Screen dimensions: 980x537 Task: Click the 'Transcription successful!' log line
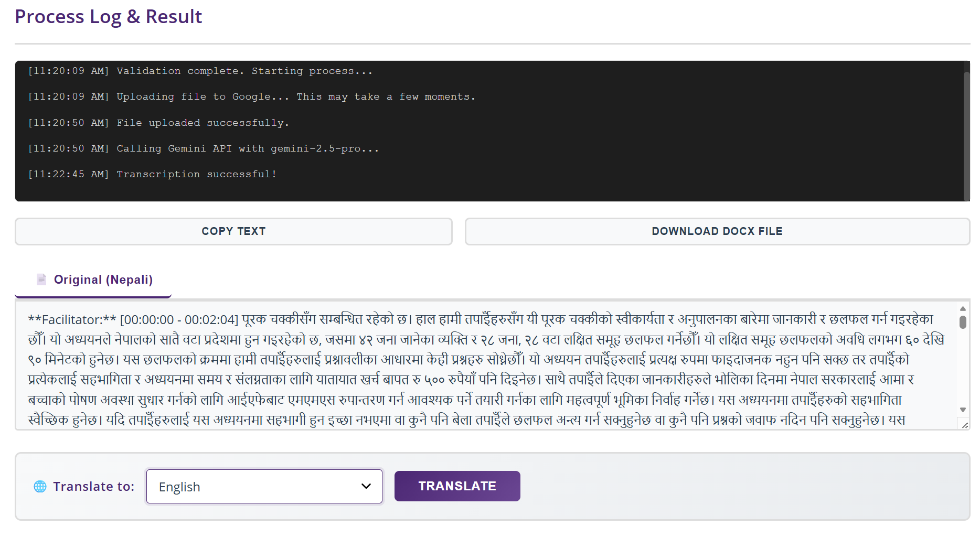click(152, 174)
